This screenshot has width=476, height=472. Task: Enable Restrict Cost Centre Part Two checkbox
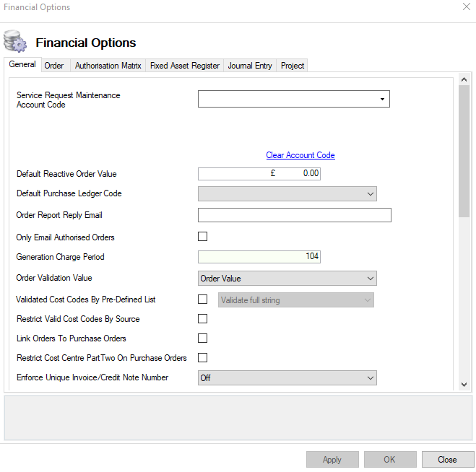[203, 358]
